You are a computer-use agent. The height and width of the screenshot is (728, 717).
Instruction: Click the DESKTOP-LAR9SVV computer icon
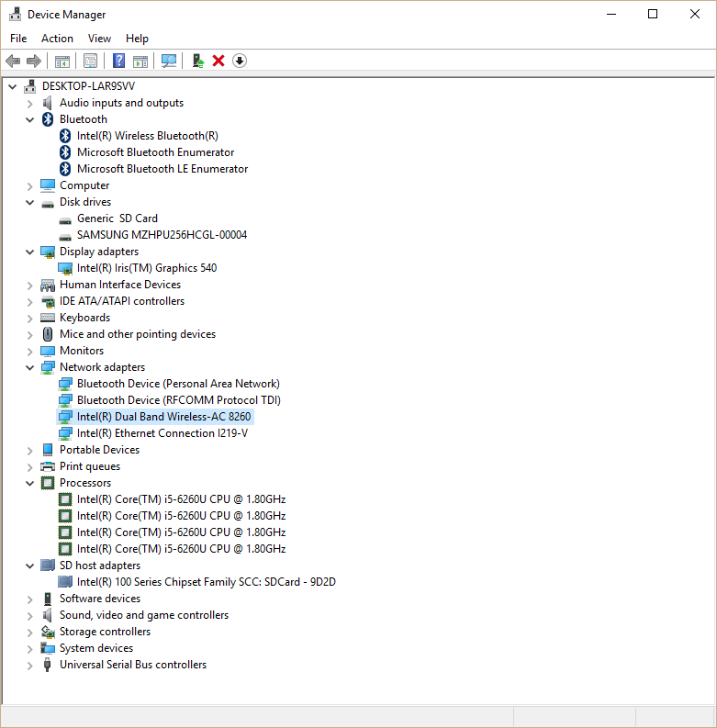30,86
